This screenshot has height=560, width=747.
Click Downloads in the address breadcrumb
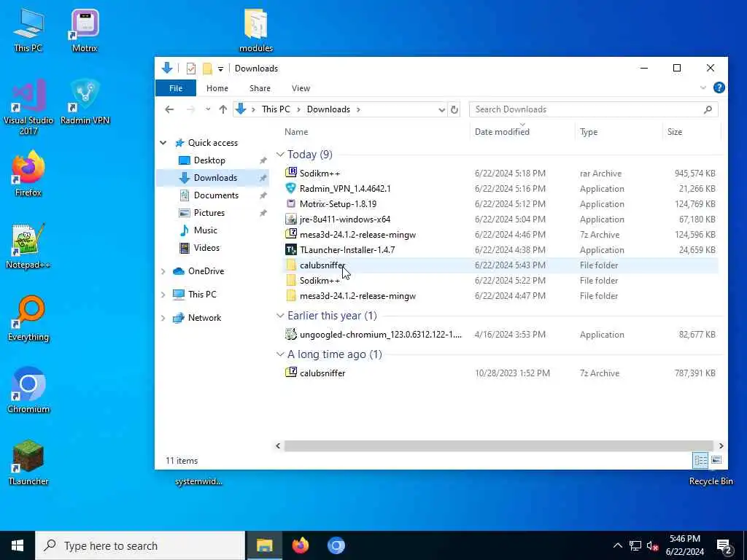328,109
